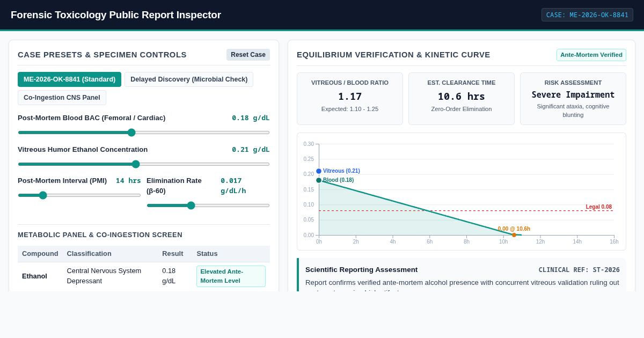The image size is (644, 338).
Task: Select the ME-2026-OK-8841 (Standard) preset
Action: pos(69,79)
